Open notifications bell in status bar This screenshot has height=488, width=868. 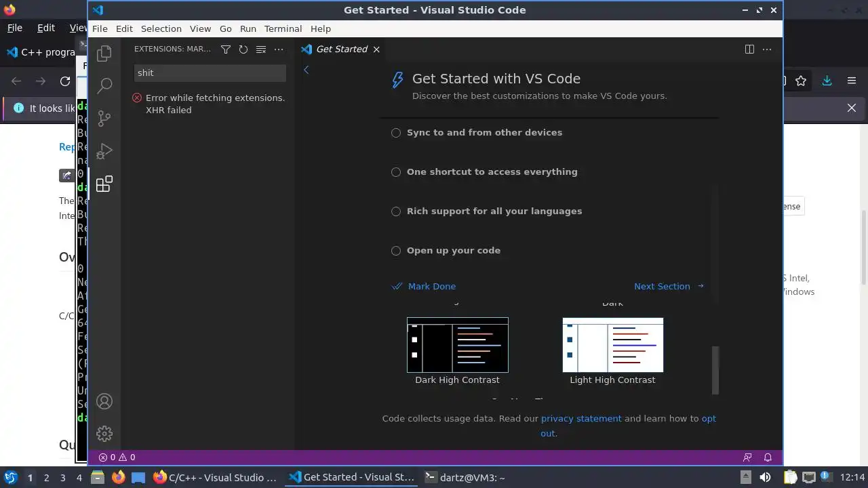coord(768,457)
